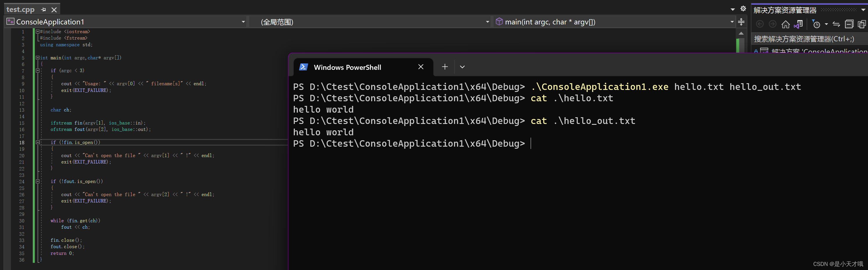The width and height of the screenshot is (868, 270).
Task: Collapse the main function code region
Action: pyautogui.click(x=38, y=58)
